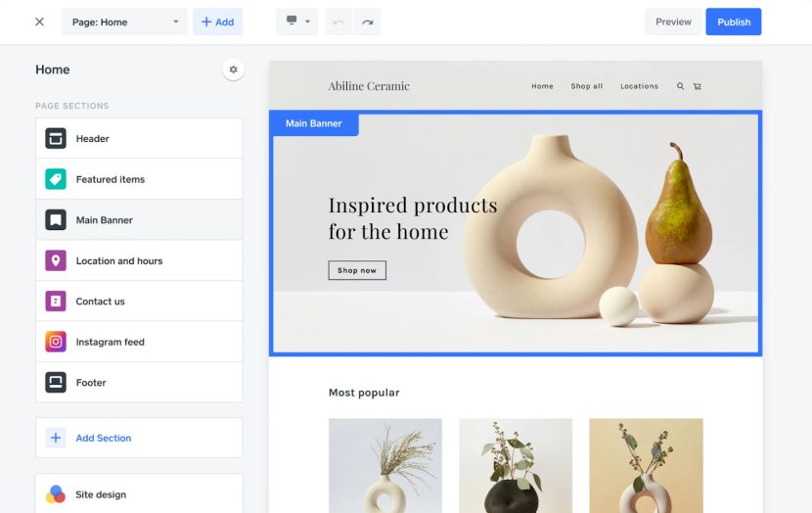Viewport: 812px width, 513px height.
Task: Click the Contact us section icon
Action: pos(56,302)
